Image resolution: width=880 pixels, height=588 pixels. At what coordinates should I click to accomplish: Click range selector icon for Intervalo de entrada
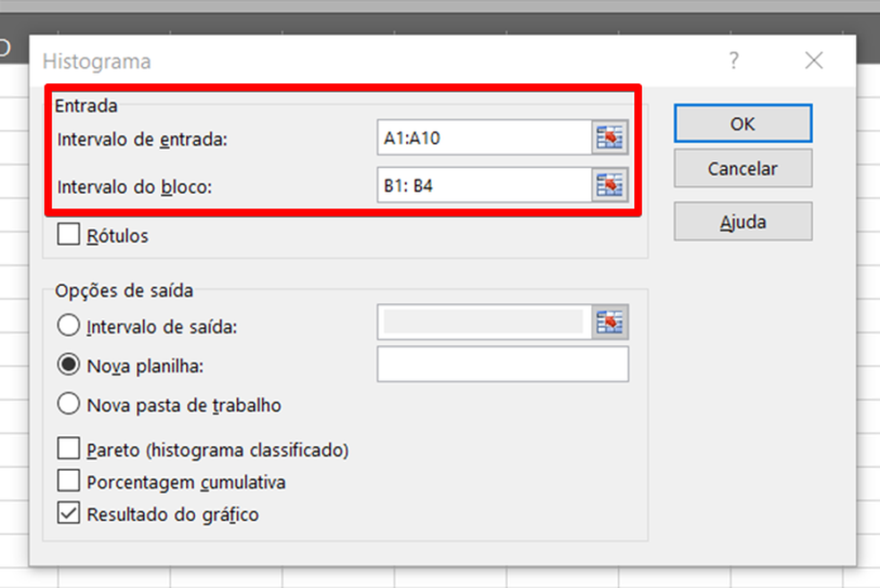609,138
